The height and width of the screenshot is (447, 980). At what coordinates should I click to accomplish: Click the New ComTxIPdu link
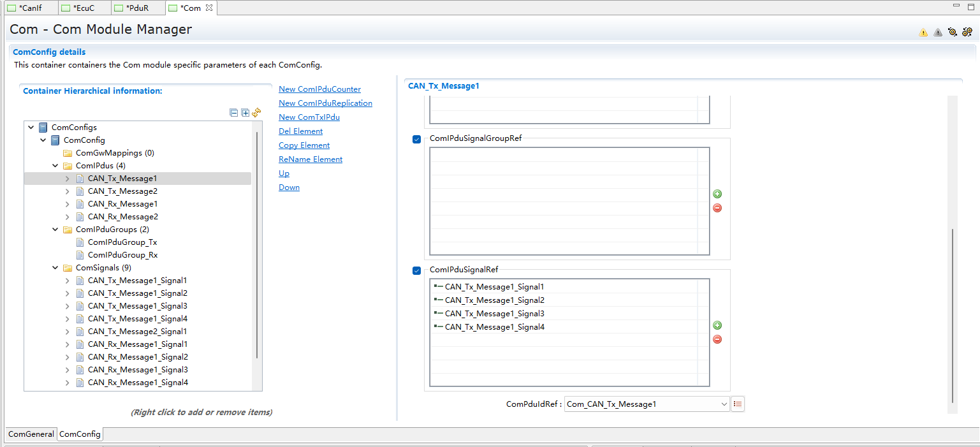coord(309,117)
